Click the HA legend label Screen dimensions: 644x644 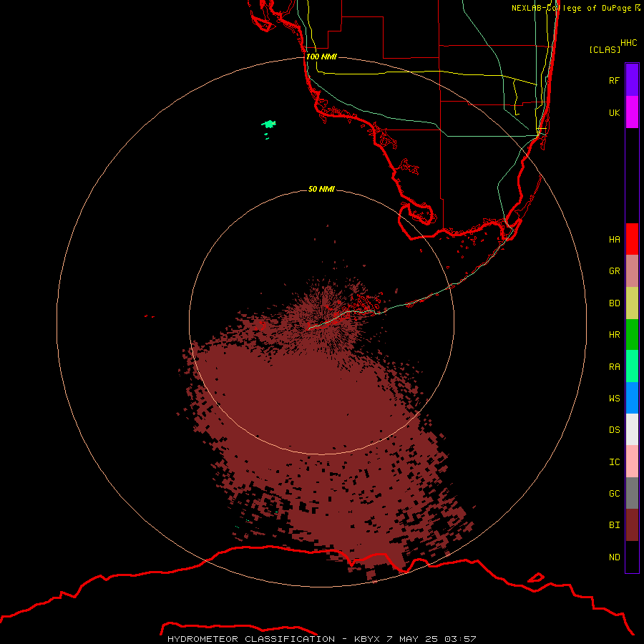click(x=614, y=239)
